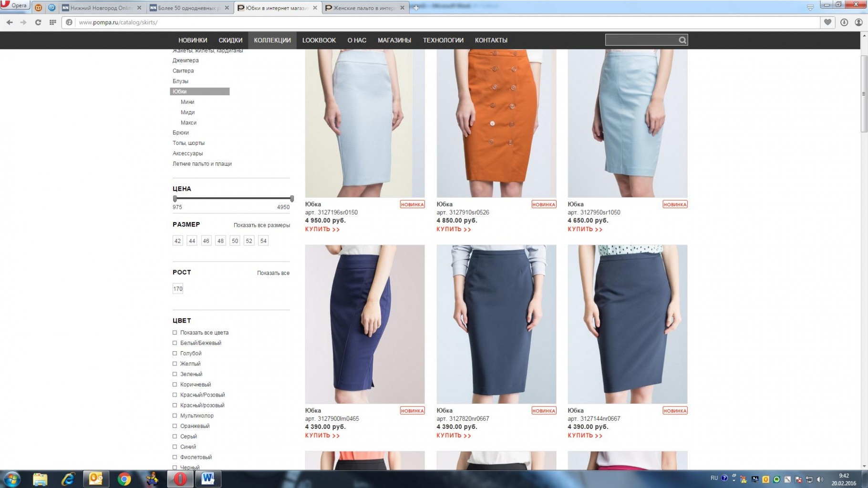The image size is (868, 488).
Task: Click the maximum price slider handle
Action: point(292,198)
